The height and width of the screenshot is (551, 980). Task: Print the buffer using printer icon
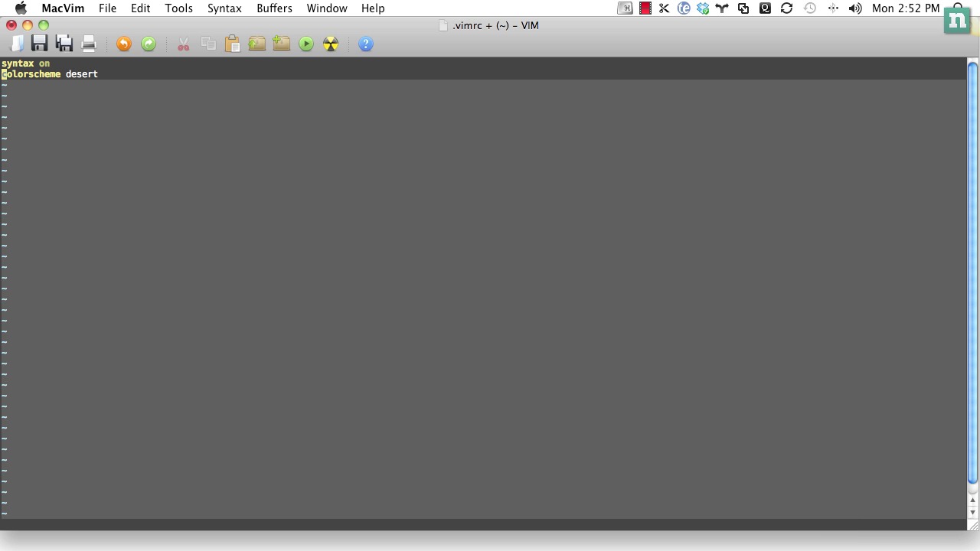89,44
